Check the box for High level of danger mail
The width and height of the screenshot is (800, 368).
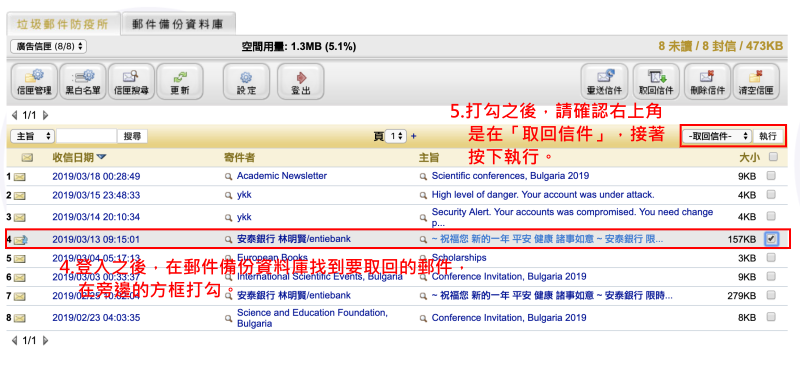point(771,194)
